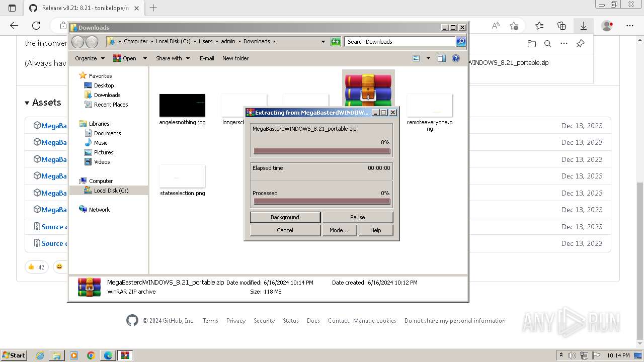Image resolution: width=644 pixels, height=362 pixels.
Task: Select Local Disk (C:) in the breadcrumb
Action: (x=173, y=41)
